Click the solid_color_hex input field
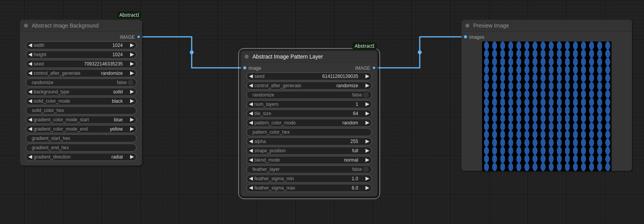 [81, 110]
